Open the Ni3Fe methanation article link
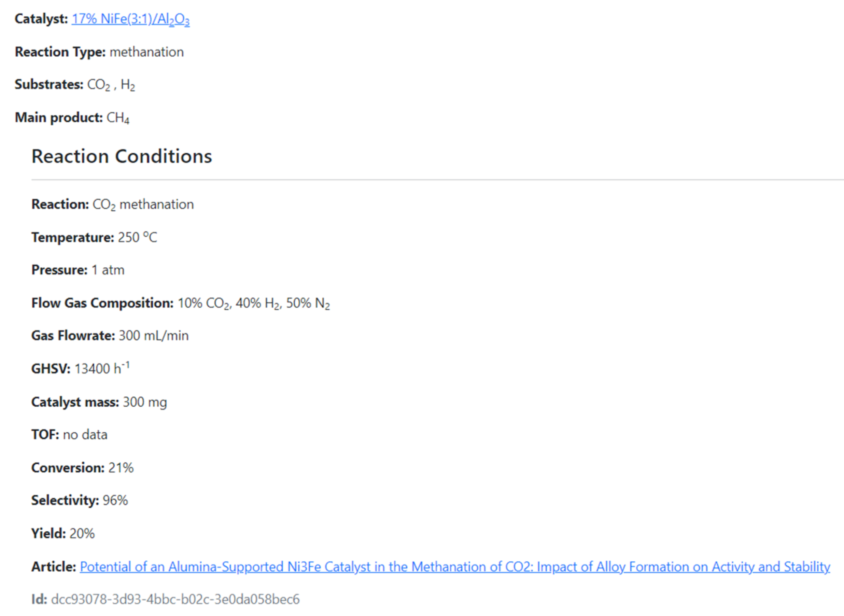 pyautogui.click(x=454, y=567)
